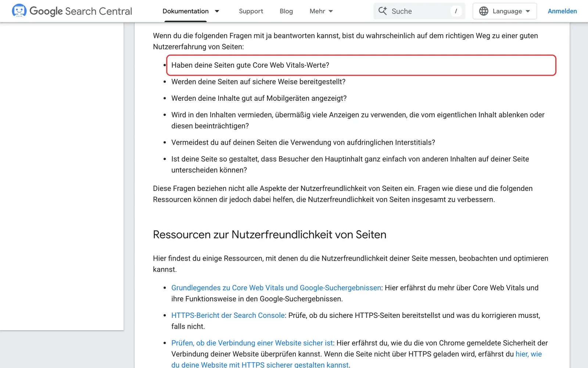Click bullet about übermäßig viele Anzeigen
Screen dimensions: 588x368
[358, 120]
